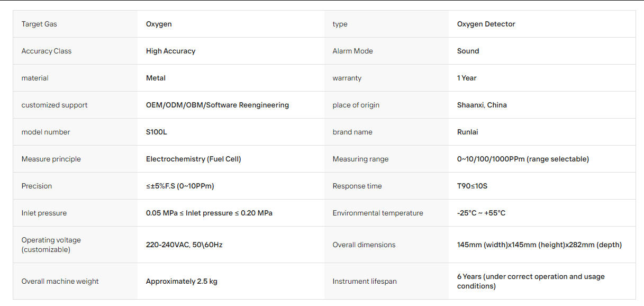Click the 'Sound' alarm mode value

pos(468,51)
